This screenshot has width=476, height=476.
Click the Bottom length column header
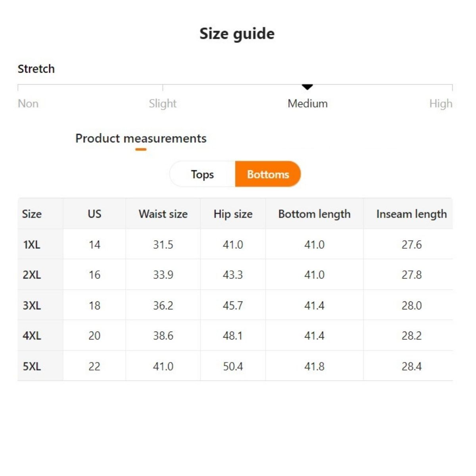click(x=314, y=214)
